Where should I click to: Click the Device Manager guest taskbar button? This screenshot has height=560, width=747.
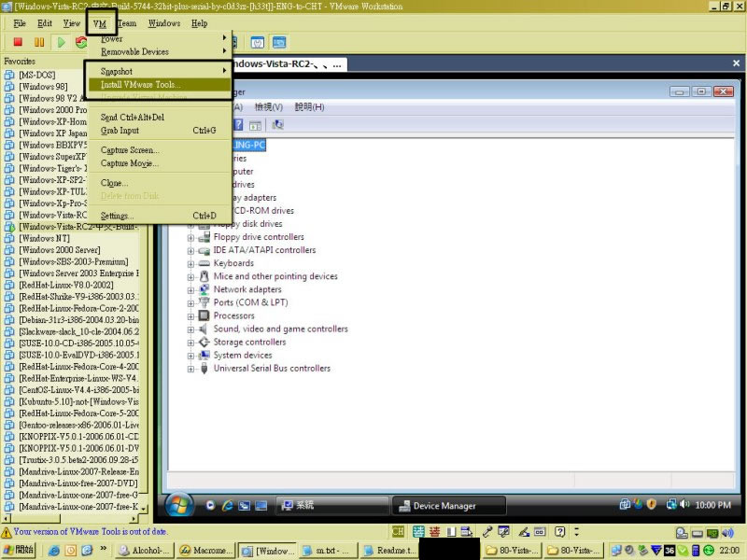[x=448, y=506]
